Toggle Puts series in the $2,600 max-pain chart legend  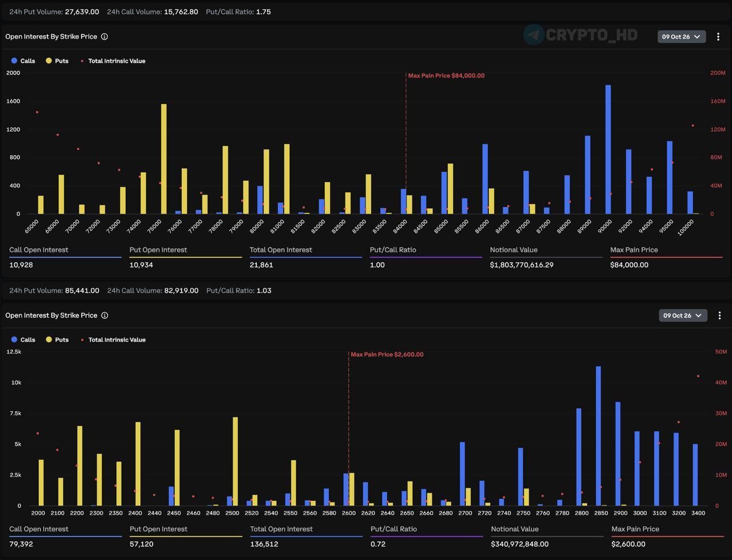[57, 340]
